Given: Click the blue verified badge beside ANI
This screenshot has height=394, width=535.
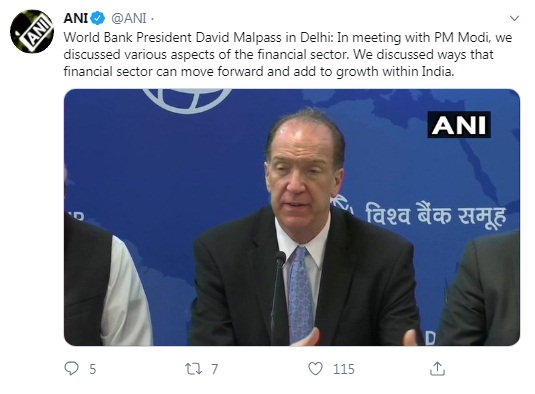Looking at the screenshot, I should pos(98,18).
